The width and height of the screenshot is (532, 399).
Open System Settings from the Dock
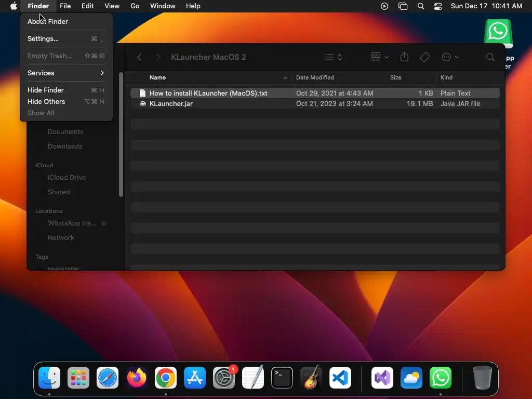tap(224, 378)
